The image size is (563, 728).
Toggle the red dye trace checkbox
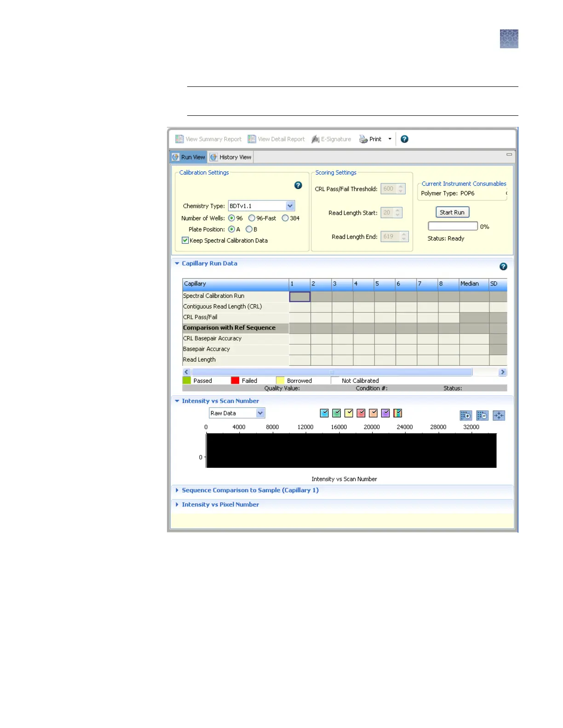361,413
